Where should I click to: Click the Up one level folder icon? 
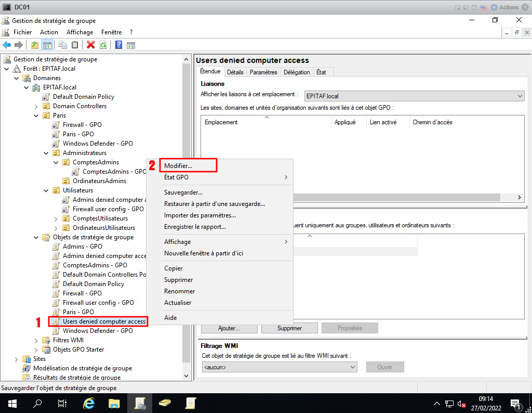pos(35,45)
